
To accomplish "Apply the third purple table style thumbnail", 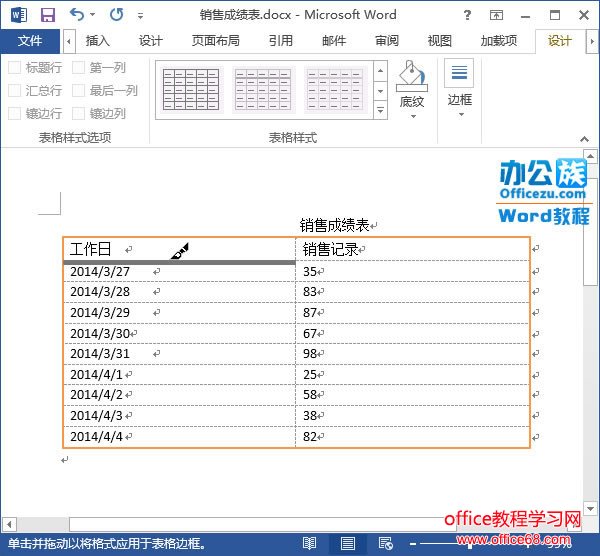I will pyautogui.click(x=334, y=90).
